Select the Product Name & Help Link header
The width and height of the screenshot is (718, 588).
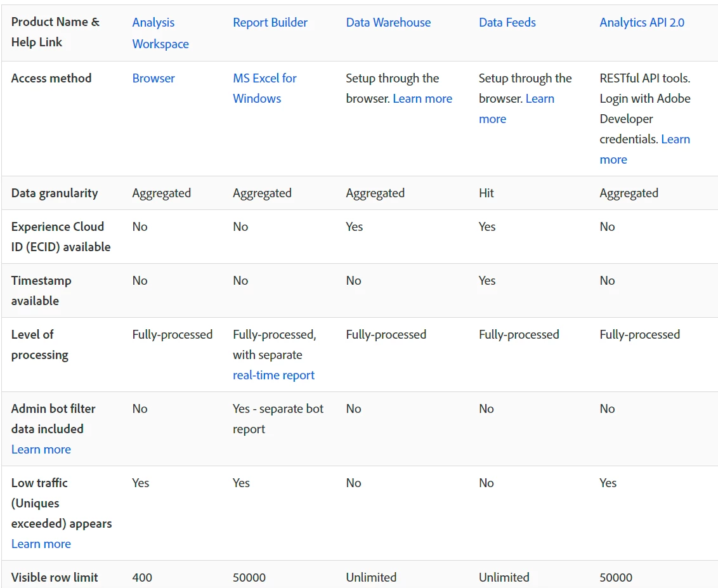pyautogui.click(x=55, y=32)
